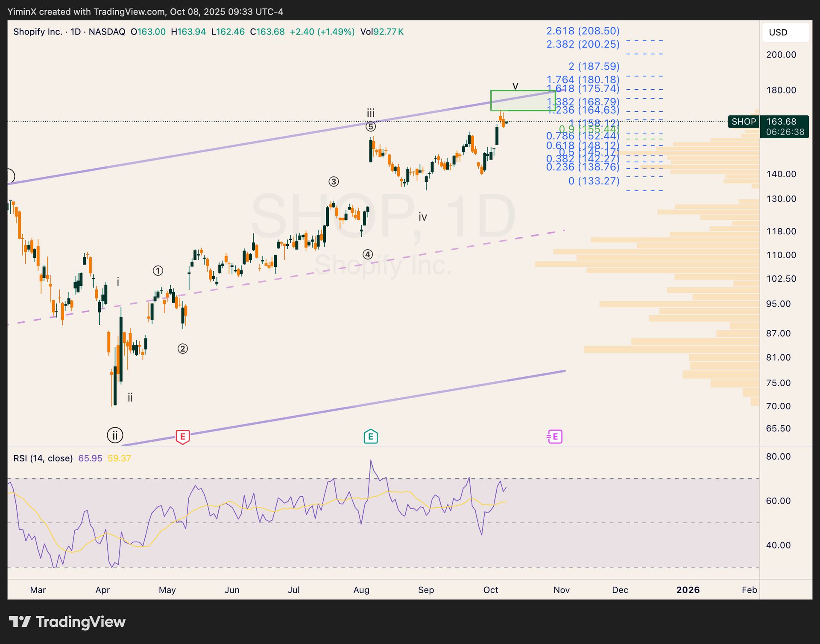820x644 pixels.
Task: Click the Shopify Inc. symbol title
Action: tap(38, 32)
